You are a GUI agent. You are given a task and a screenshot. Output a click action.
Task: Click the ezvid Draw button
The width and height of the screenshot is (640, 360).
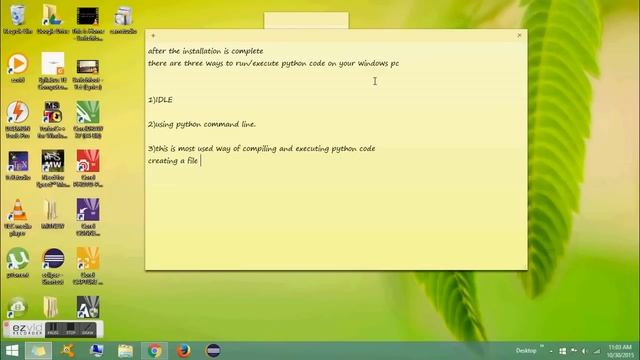87,329
